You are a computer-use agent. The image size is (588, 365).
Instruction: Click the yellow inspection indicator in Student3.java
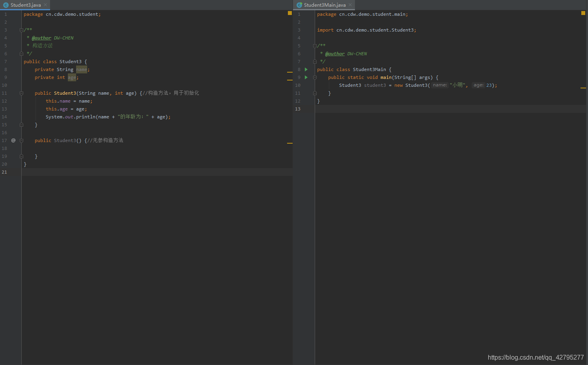(x=290, y=13)
